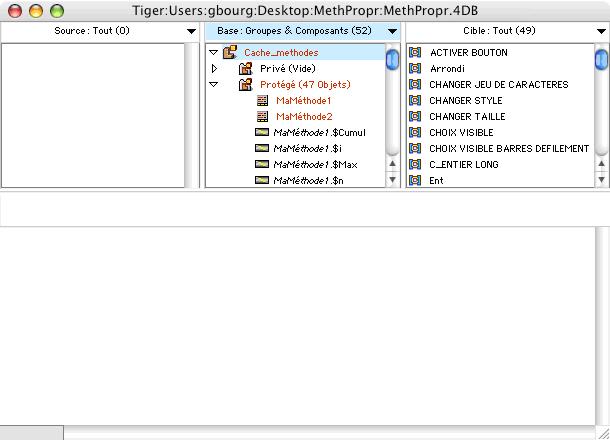Select CHOIX VISIBLE BARRES DEFILEMENT in list
The height and width of the screenshot is (440, 610).
point(509,149)
